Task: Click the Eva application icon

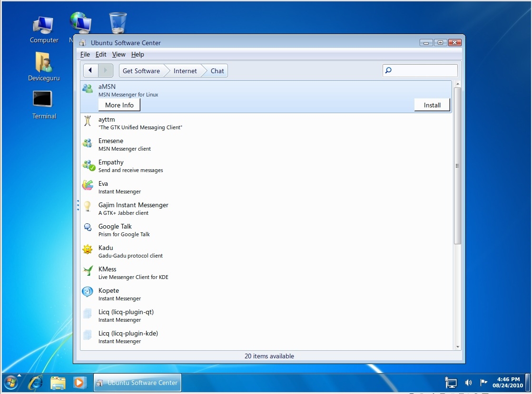Action: click(88, 185)
